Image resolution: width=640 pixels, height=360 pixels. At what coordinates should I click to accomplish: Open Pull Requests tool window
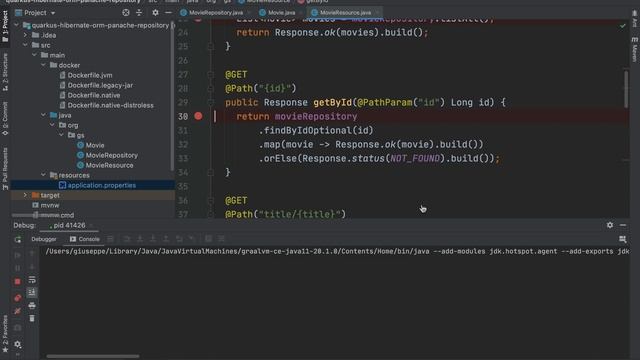click(x=5, y=169)
